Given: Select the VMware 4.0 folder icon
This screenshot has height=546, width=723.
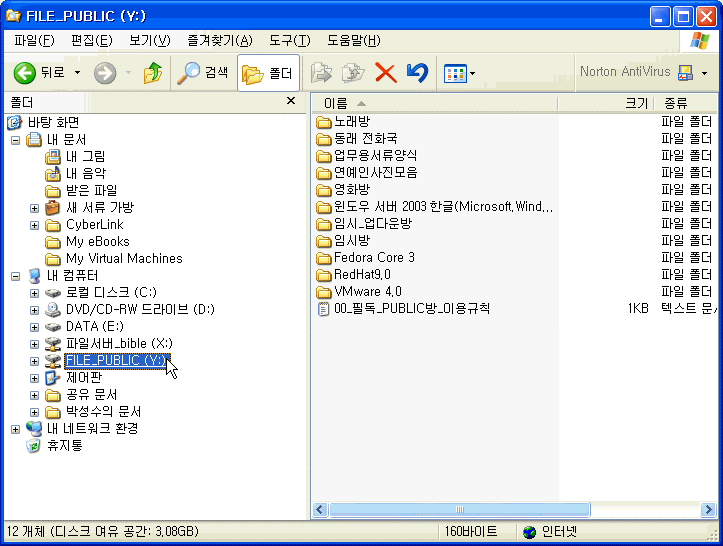Looking at the screenshot, I should click(324, 292).
